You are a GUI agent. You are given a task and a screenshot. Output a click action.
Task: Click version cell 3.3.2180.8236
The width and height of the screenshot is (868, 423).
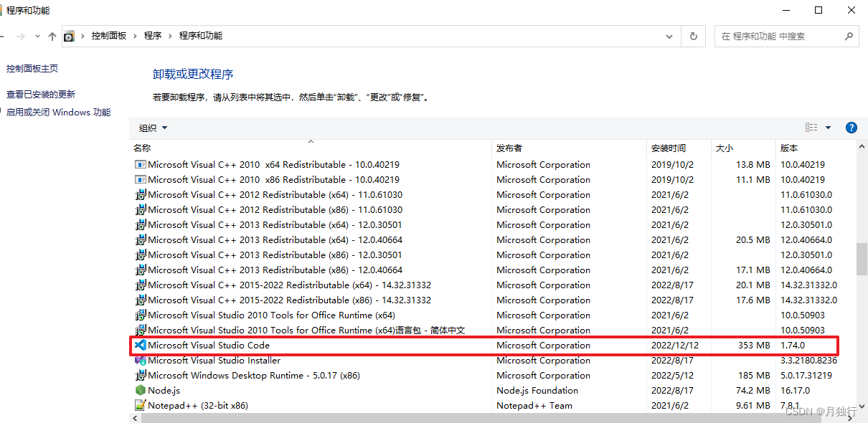click(x=808, y=361)
